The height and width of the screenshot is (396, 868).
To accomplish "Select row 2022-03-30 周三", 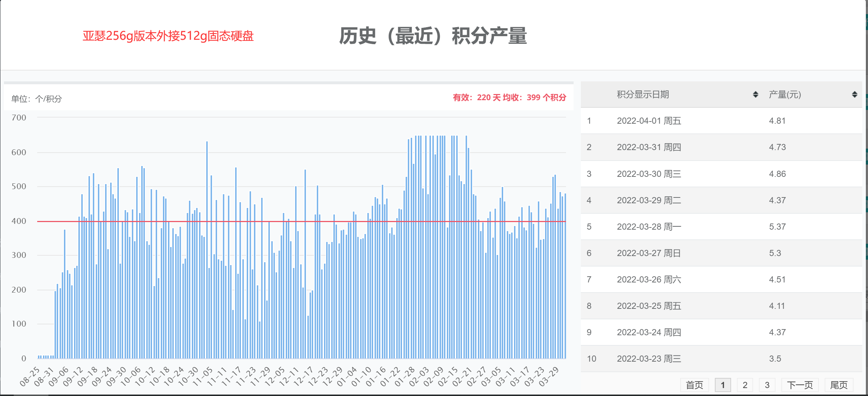I will coord(721,174).
